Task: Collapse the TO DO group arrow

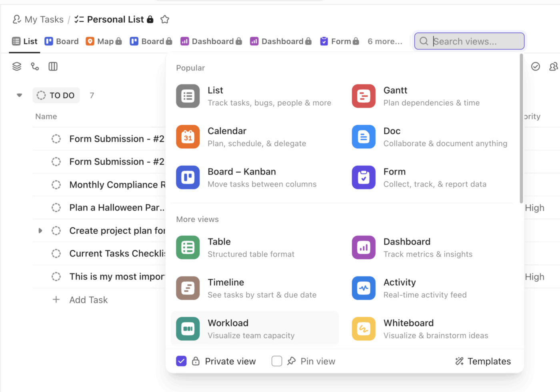Action: pyautogui.click(x=19, y=95)
